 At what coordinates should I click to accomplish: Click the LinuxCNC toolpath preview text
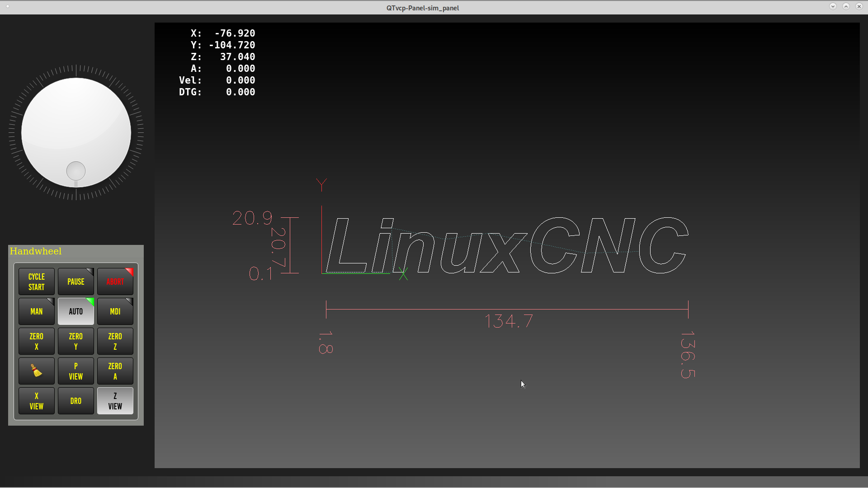pos(507,245)
